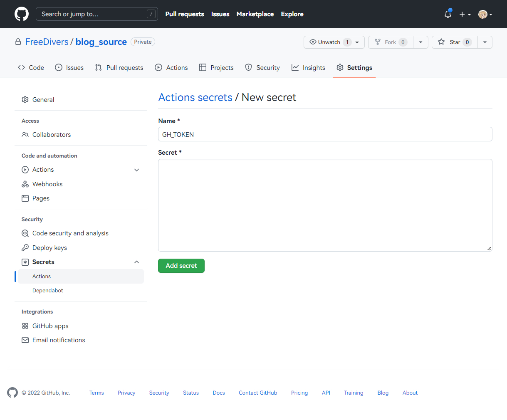Click the GitHub logo in header
The height and width of the screenshot is (420, 507).
[22, 14]
